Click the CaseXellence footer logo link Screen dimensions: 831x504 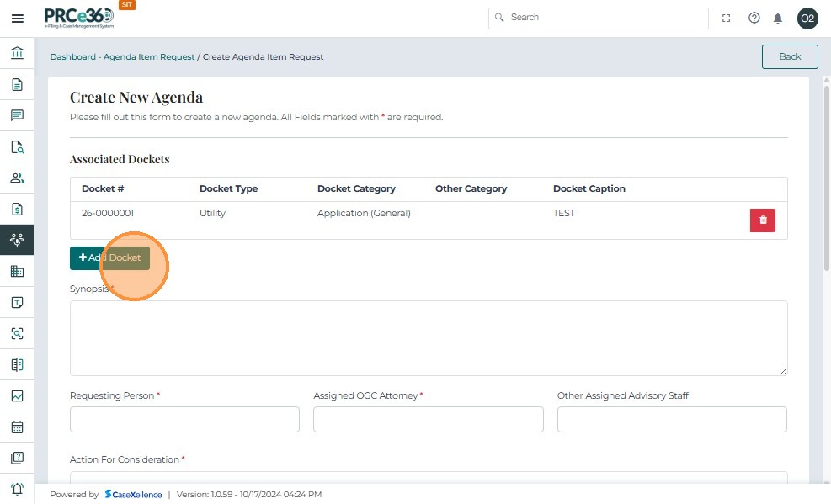pyautogui.click(x=133, y=495)
